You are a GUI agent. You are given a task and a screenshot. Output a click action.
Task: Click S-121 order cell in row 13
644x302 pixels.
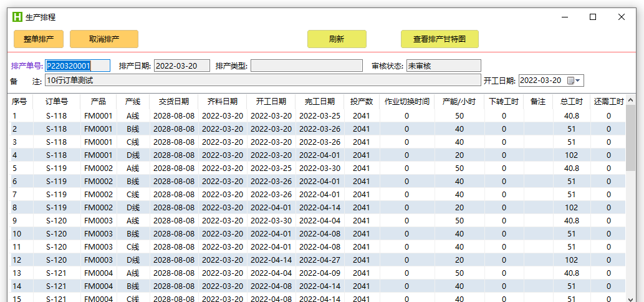(57, 273)
